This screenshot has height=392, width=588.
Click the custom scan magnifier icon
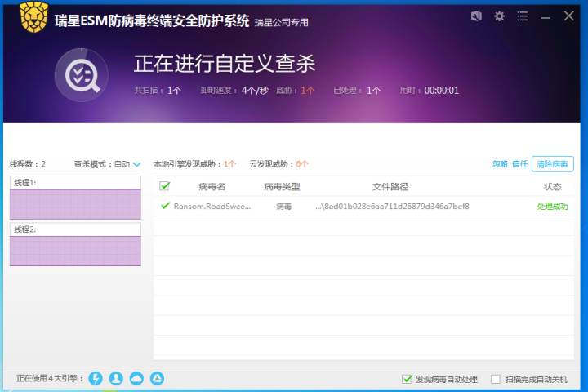(82, 75)
